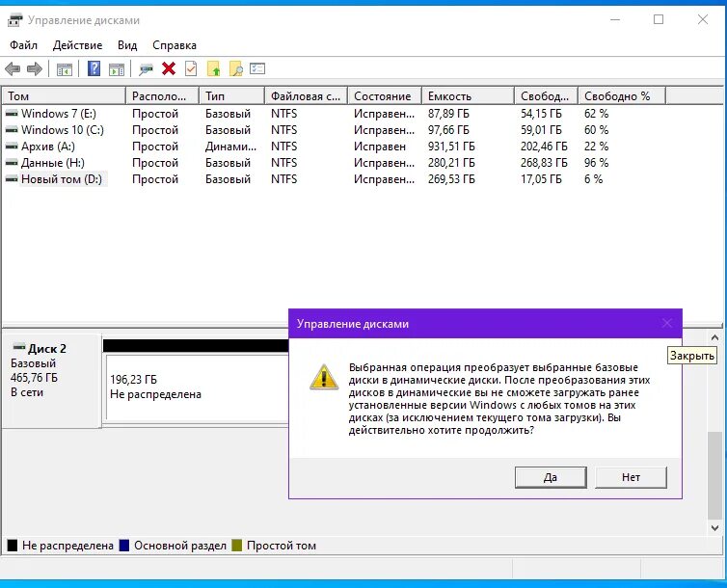Close the Disk Management window
The width and height of the screenshot is (727, 588).
[703, 19]
